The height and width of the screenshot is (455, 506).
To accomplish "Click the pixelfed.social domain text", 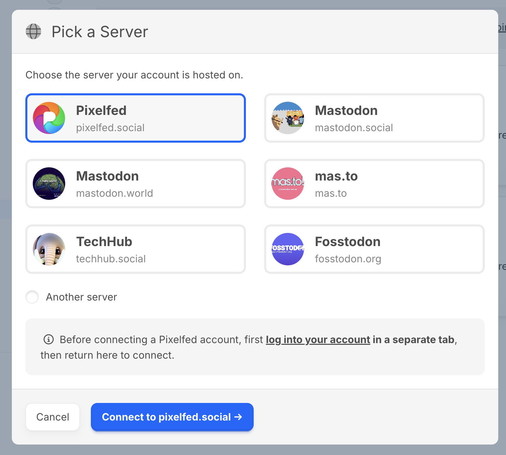I will pos(110,128).
